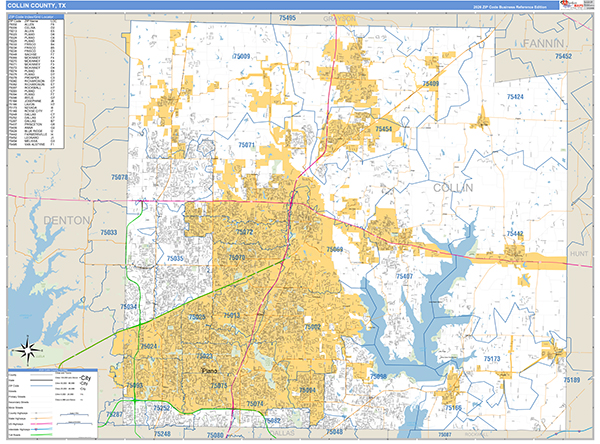Click ZIP code 75024
The height and width of the screenshot is (444, 600).
tap(148, 346)
